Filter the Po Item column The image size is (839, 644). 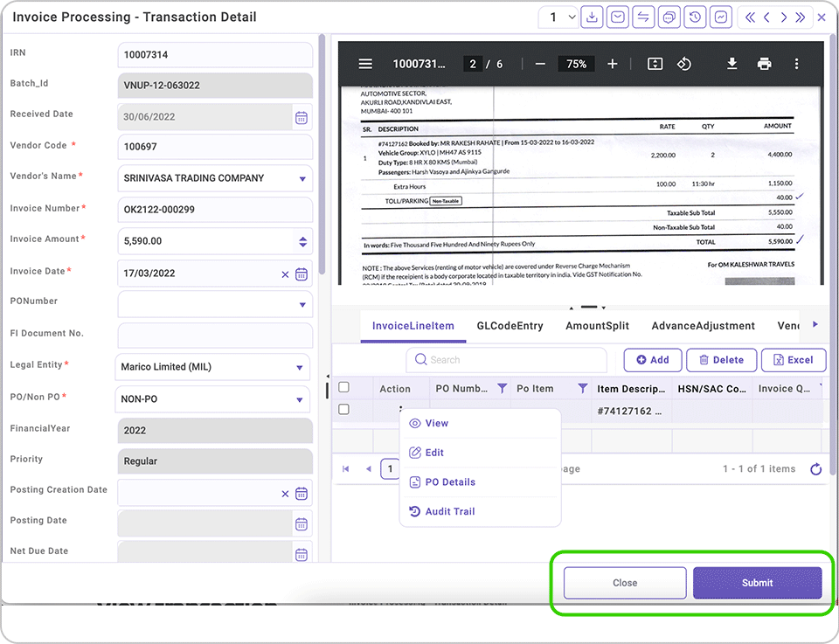click(583, 389)
